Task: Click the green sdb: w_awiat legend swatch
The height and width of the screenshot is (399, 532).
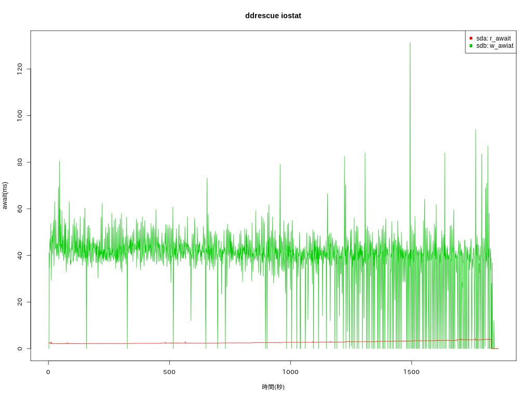Action: pyautogui.click(x=471, y=46)
